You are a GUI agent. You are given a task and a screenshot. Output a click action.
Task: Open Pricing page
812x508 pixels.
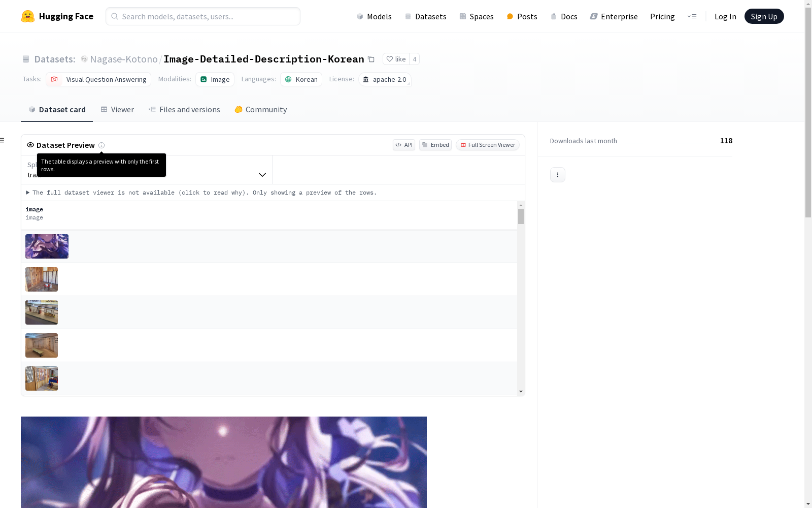click(662, 16)
